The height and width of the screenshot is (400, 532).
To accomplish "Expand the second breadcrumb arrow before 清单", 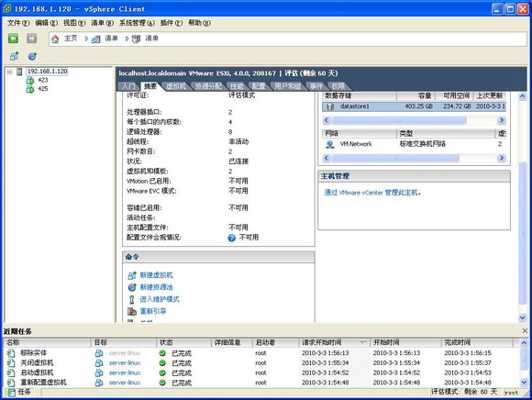I will coord(127,39).
